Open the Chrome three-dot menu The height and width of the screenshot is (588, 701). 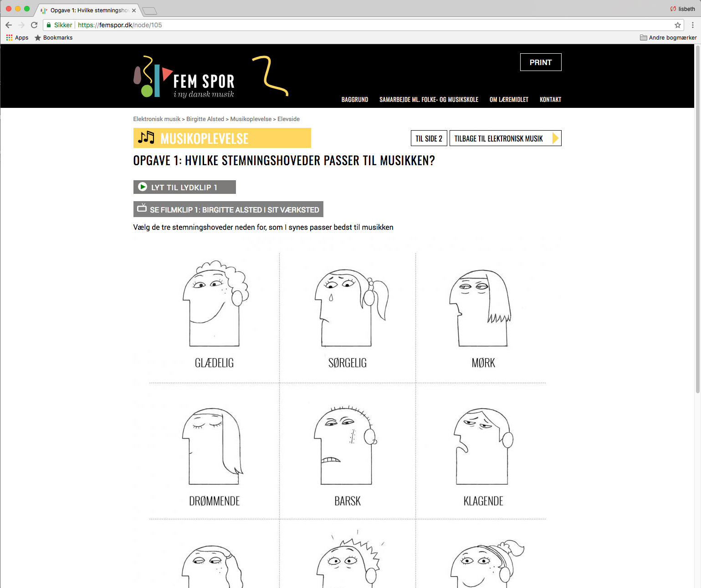coord(693,25)
